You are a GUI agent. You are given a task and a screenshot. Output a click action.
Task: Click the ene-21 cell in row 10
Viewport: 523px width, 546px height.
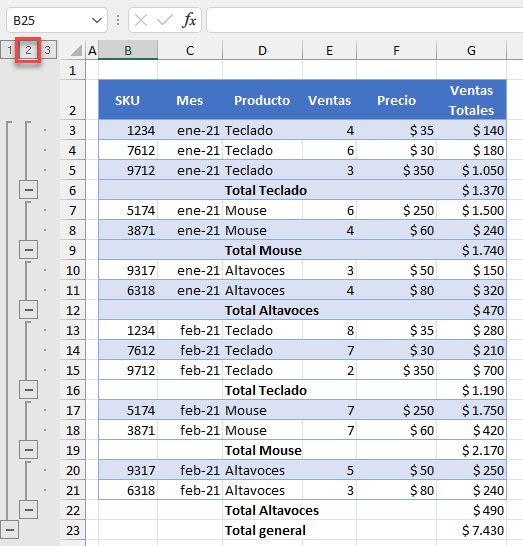(x=190, y=270)
